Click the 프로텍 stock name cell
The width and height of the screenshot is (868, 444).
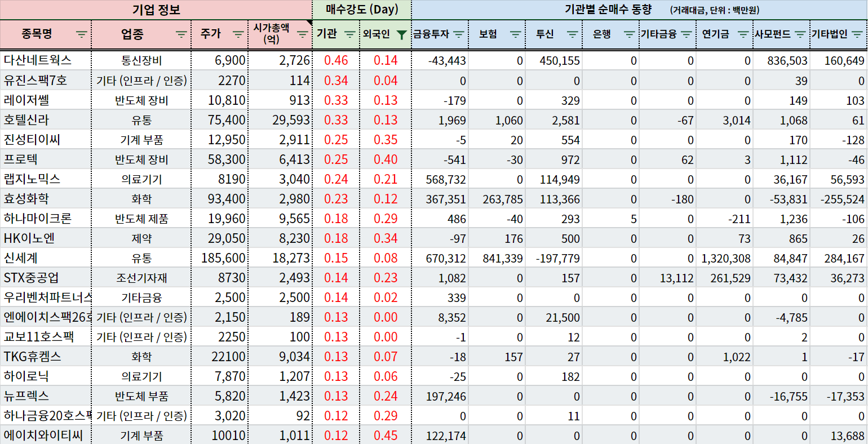pos(45,159)
